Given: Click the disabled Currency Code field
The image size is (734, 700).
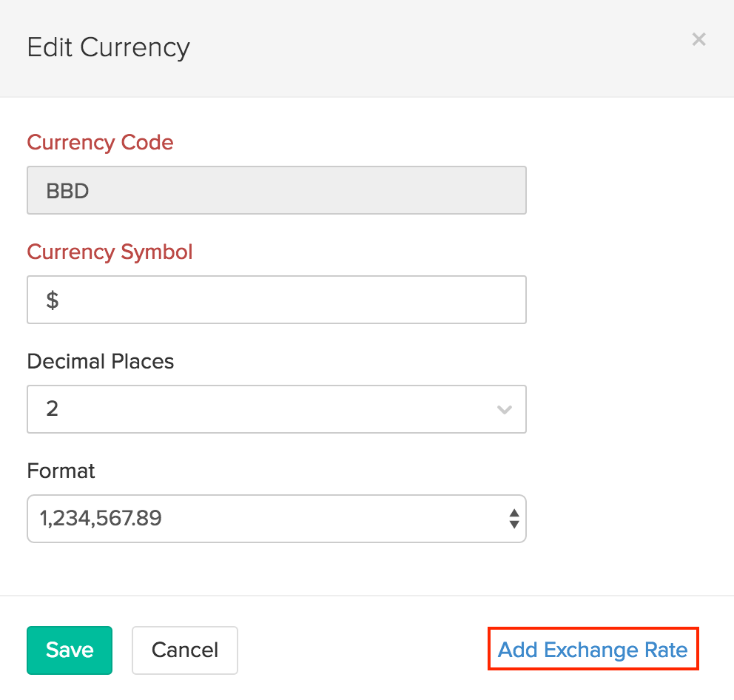Looking at the screenshot, I should (276, 190).
